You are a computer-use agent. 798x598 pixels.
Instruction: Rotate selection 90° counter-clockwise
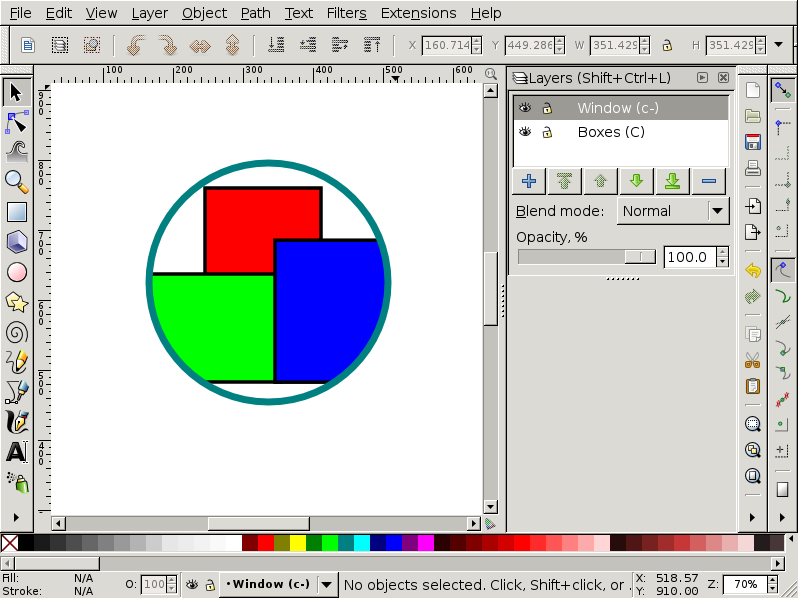click(x=136, y=45)
